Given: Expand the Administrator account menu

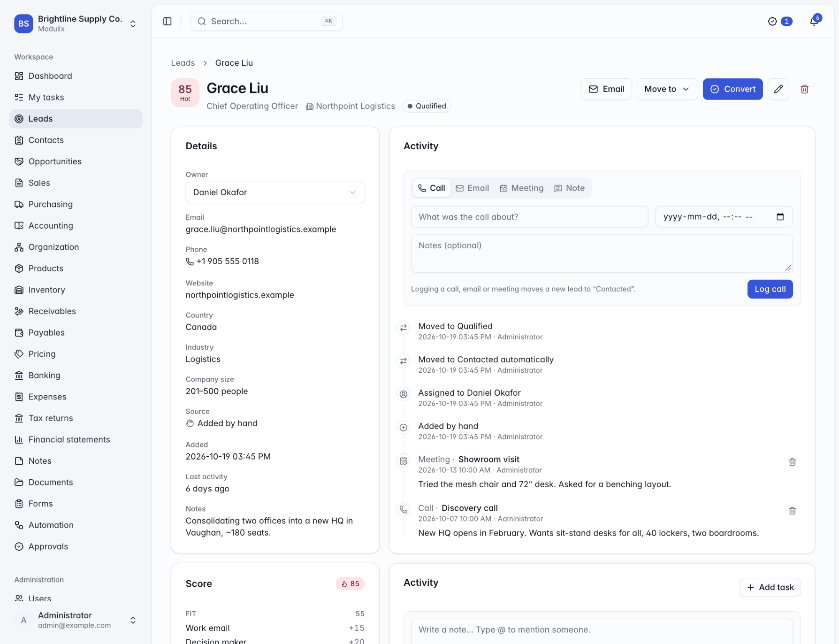Looking at the screenshot, I should tap(76, 620).
